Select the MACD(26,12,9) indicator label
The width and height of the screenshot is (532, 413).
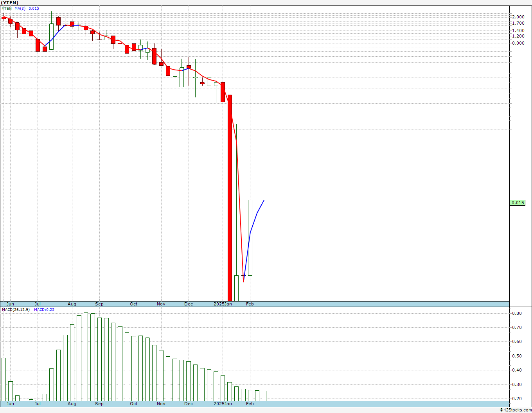click(16, 310)
